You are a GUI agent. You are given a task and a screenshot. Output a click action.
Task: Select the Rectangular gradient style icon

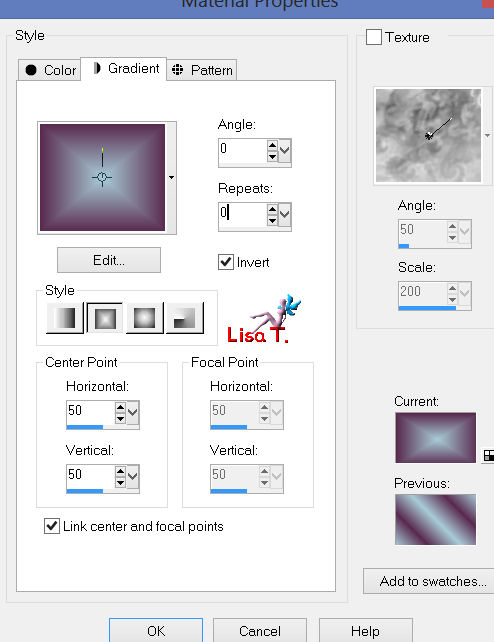pyautogui.click(x=105, y=318)
